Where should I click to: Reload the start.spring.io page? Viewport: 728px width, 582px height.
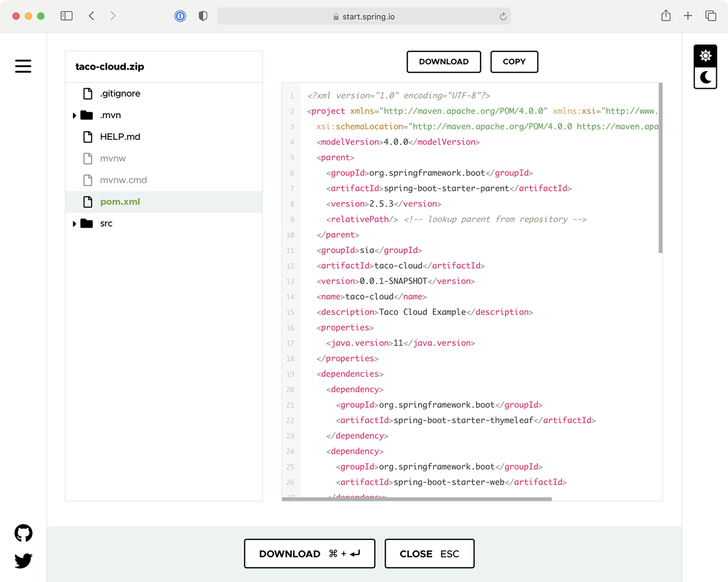503,17
